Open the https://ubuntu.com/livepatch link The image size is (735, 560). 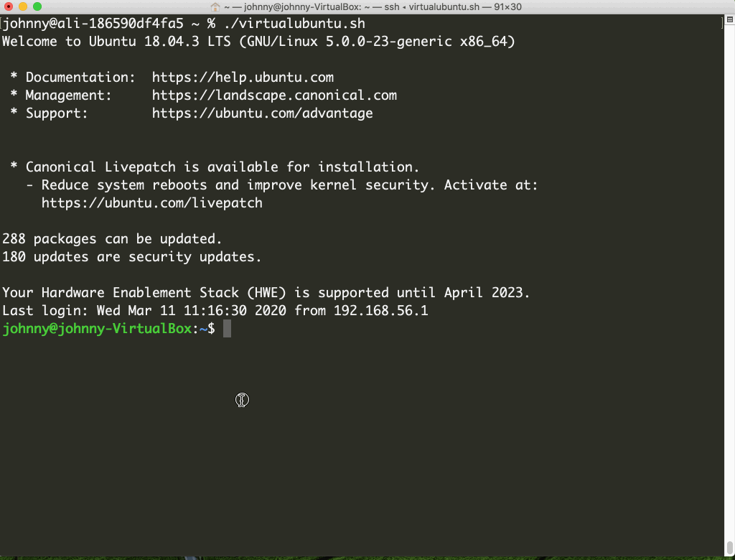click(152, 203)
